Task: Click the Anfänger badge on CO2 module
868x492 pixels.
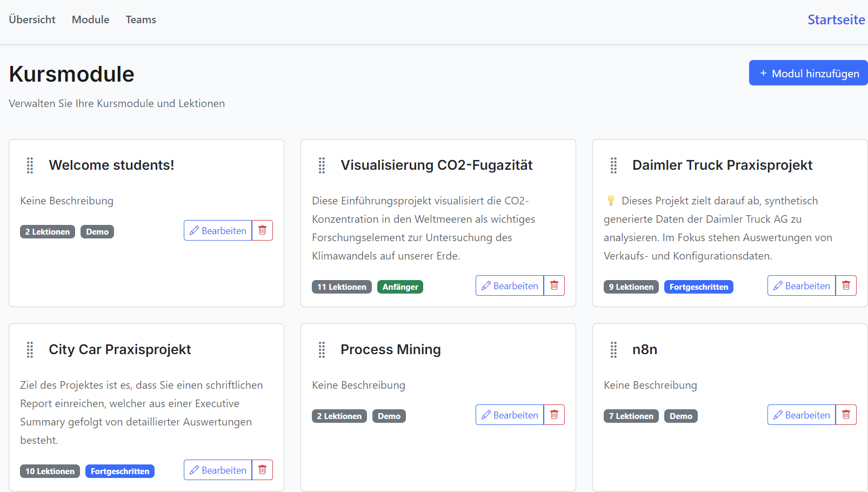Action: click(400, 287)
